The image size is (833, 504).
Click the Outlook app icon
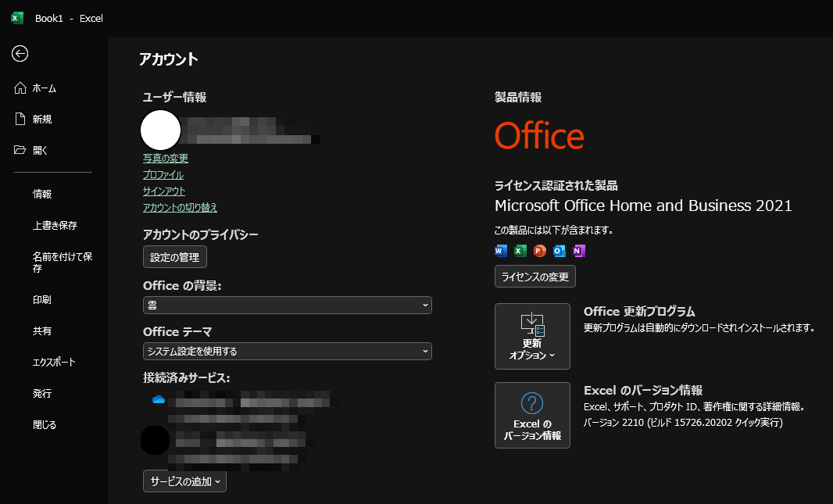[x=560, y=251]
